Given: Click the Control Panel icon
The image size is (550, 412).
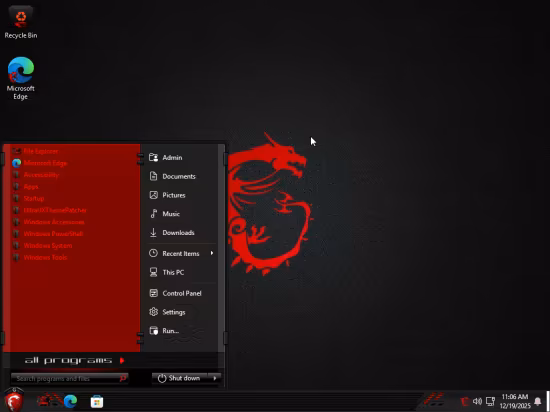Looking at the screenshot, I should [154, 293].
